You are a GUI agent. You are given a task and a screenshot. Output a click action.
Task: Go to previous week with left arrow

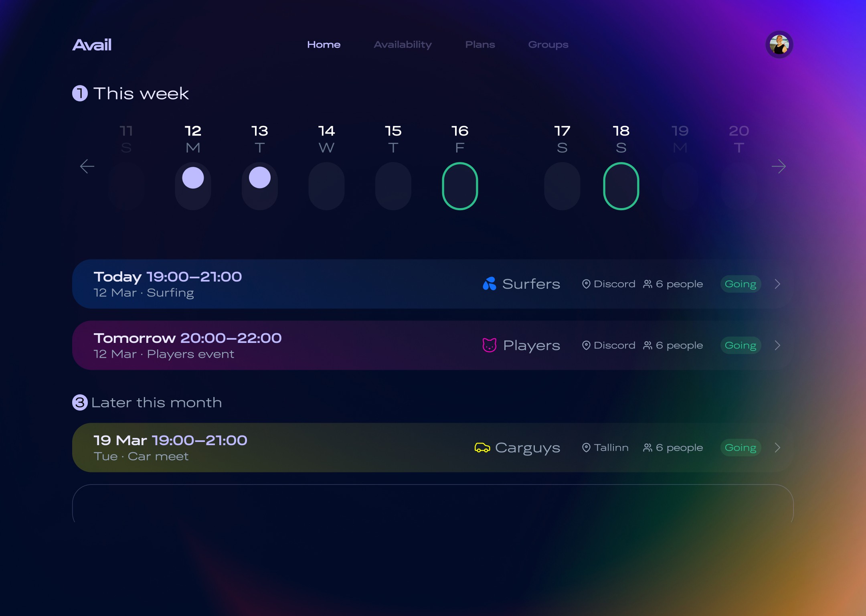tap(87, 166)
